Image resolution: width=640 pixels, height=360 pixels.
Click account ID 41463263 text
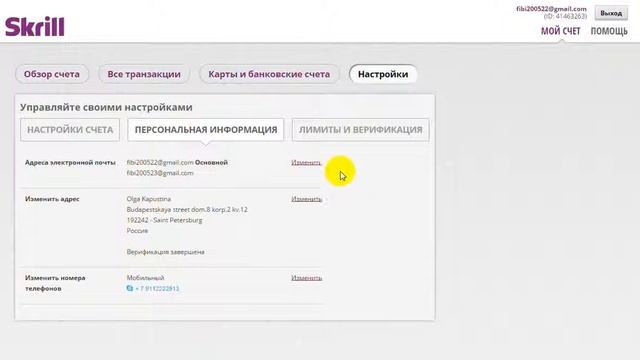click(565, 16)
